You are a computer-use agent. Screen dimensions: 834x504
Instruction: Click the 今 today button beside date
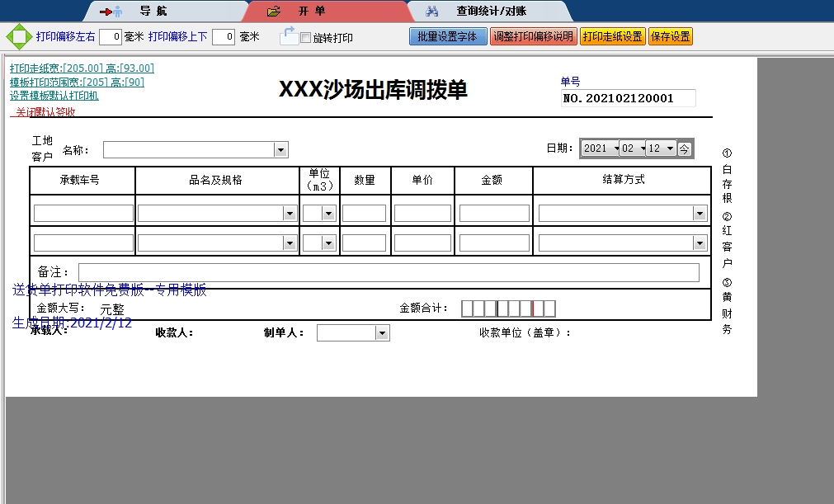pos(685,148)
